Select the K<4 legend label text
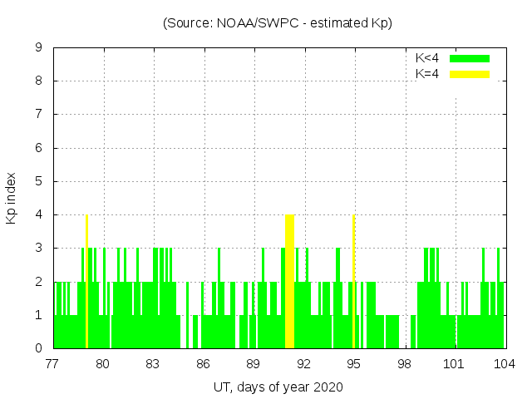 427,58
